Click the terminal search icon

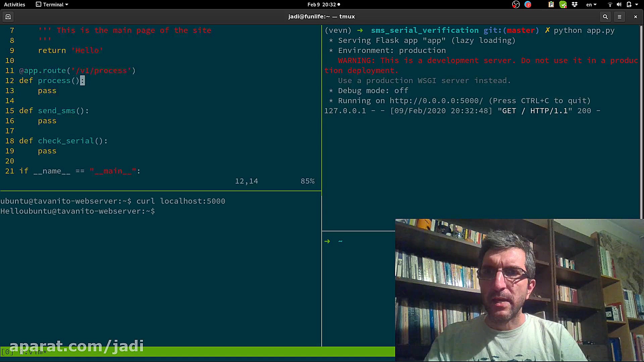[x=605, y=17]
